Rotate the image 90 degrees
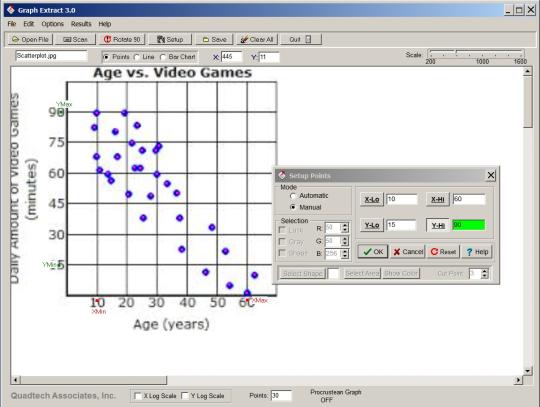The width and height of the screenshot is (540, 407). click(122, 40)
